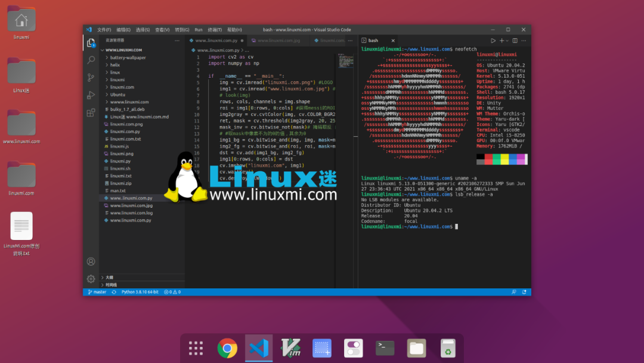Open the Extensions view
Viewport: 644px width, 363px height.
(x=91, y=112)
